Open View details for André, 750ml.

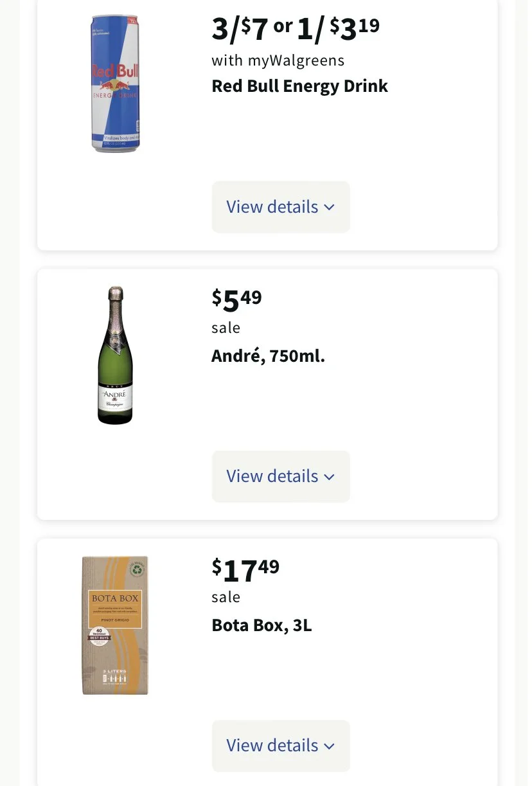[281, 476]
